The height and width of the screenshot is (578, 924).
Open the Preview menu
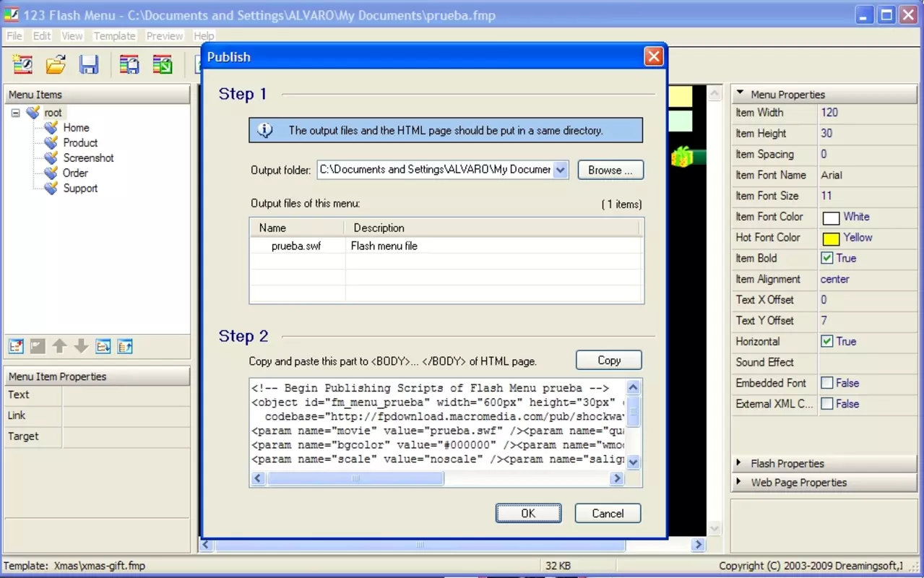pos(165,35)
